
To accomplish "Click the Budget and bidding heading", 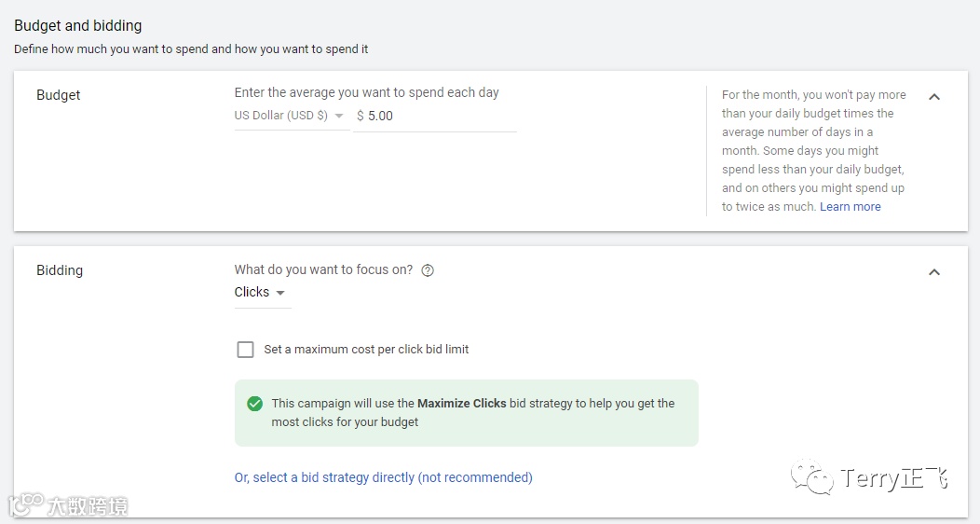I will (78, 26).
